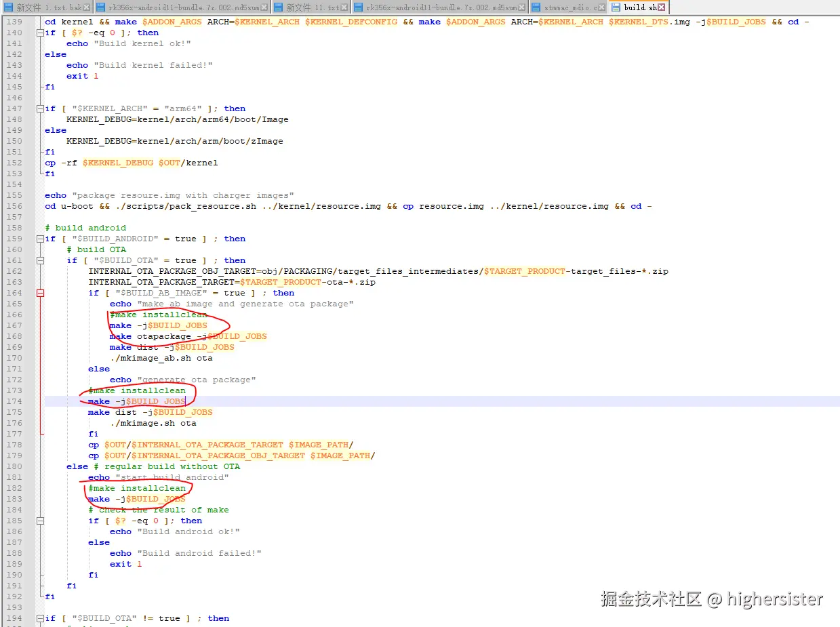Collapse the fold at line 140
This screenshot has height=627, width=840.
(40, 33)
